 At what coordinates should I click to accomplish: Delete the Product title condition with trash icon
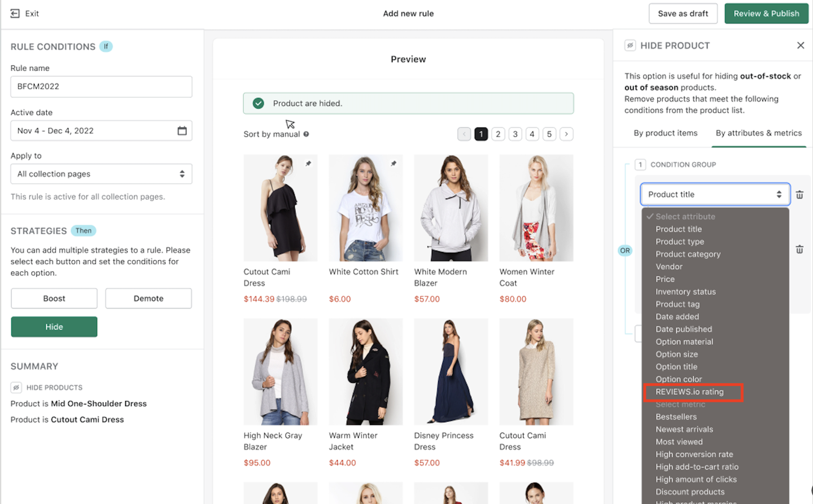tap(799, 195)
